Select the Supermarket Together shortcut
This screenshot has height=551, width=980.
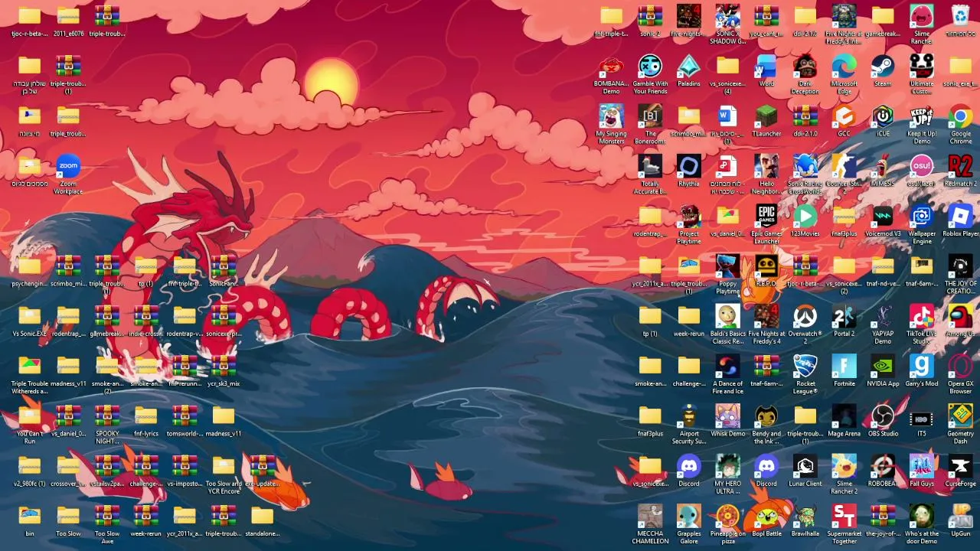coord(844,517)
